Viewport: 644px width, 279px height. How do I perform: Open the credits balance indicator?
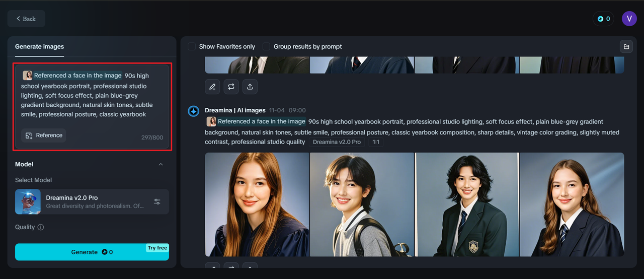click(x=603, y=19)
